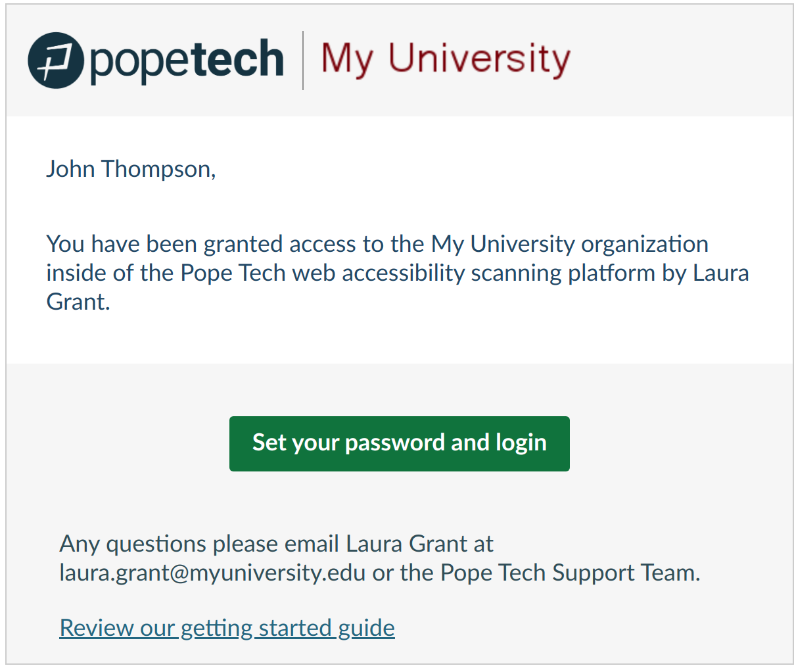Click the Pope Tech circular logo icon
This screenshot has width=794, height=672.
click(x=56, y=60)
